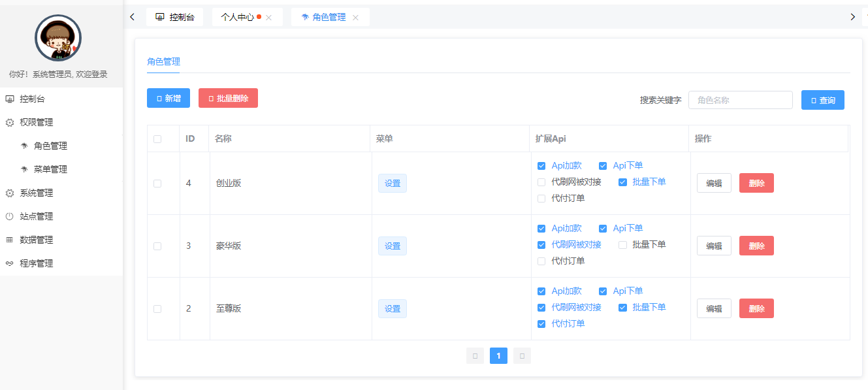The width and height of the screenshot is (868, 390).
Task: Check the select-all checkbox in table header
Action: [x=157, y=138]
